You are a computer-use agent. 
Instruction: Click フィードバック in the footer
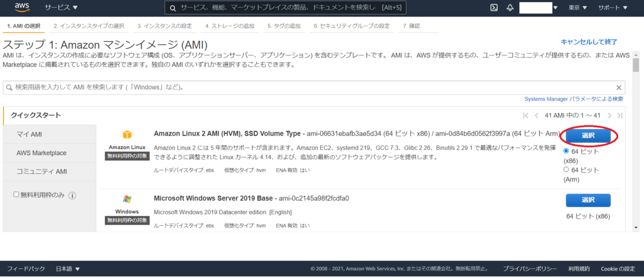point(26,269)
